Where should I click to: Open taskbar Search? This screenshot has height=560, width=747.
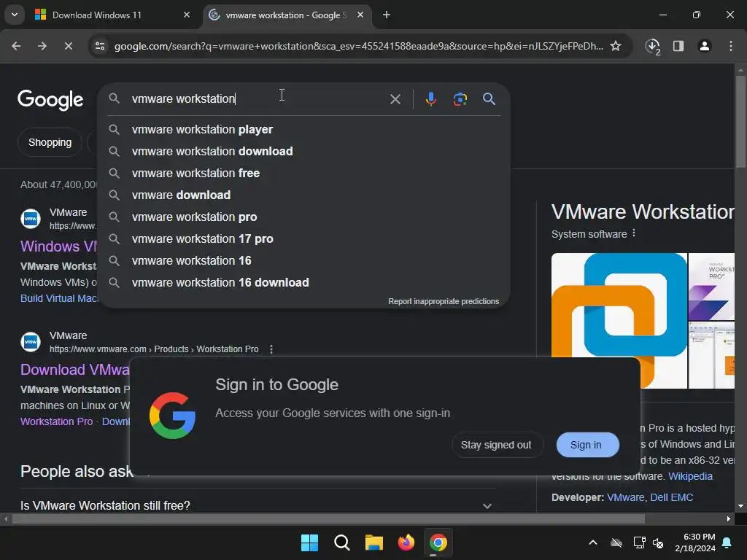(341, 542)
